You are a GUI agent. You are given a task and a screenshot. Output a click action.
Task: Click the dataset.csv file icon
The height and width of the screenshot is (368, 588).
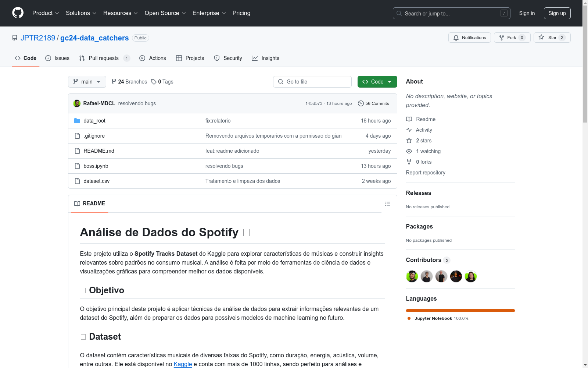click(x=77, y=181)
